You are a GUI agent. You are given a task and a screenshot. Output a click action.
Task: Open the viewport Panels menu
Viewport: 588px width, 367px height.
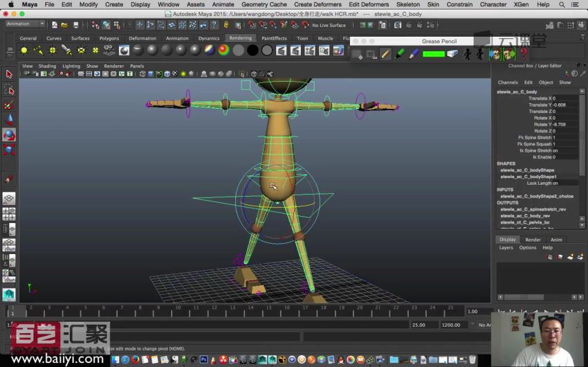pyautogui.click(x=137, y=66)
